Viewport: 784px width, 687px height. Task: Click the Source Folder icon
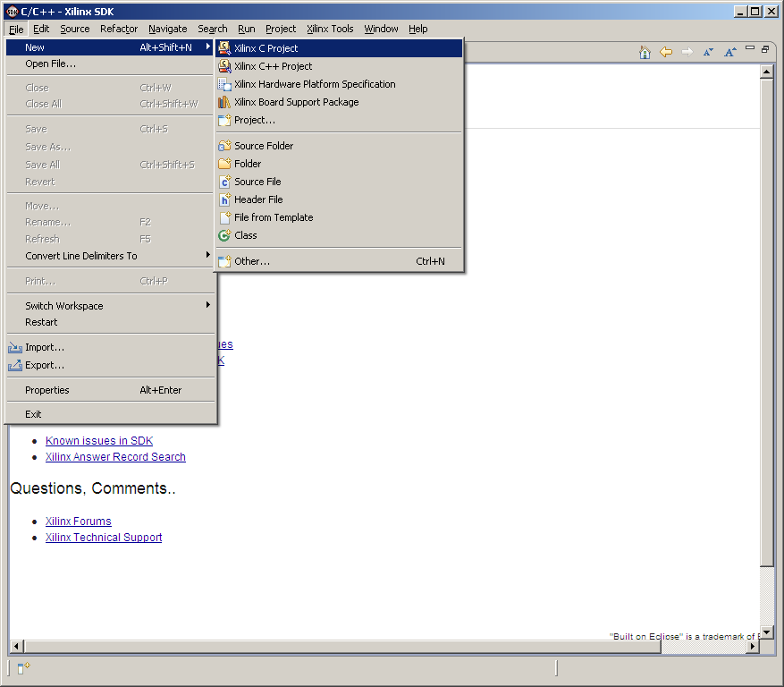224,146
